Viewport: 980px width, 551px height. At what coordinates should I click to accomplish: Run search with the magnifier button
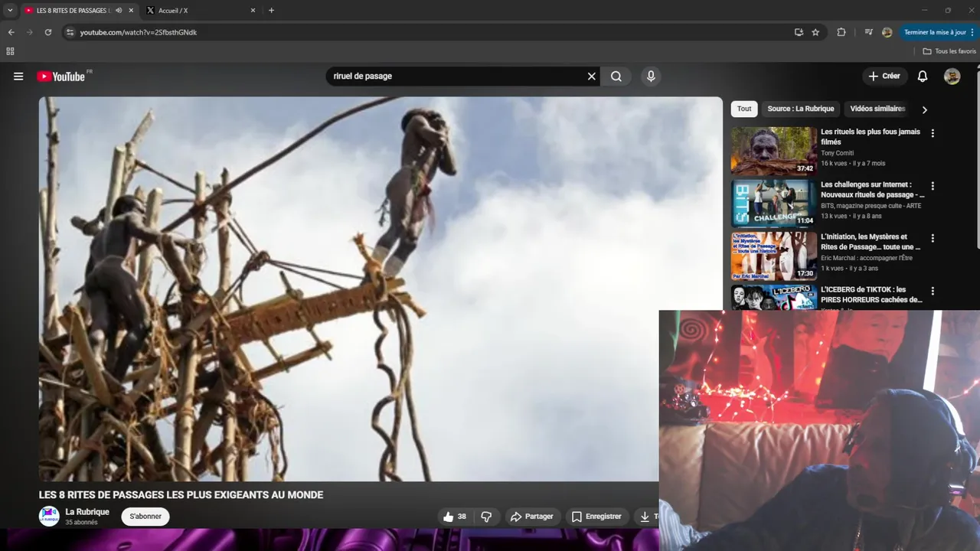(616, 77)
